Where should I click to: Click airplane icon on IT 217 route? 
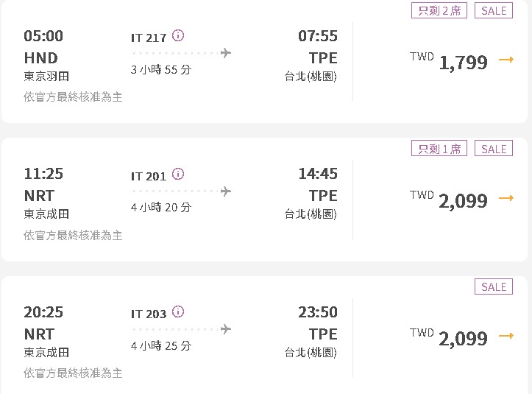click(x=225, y=53)
